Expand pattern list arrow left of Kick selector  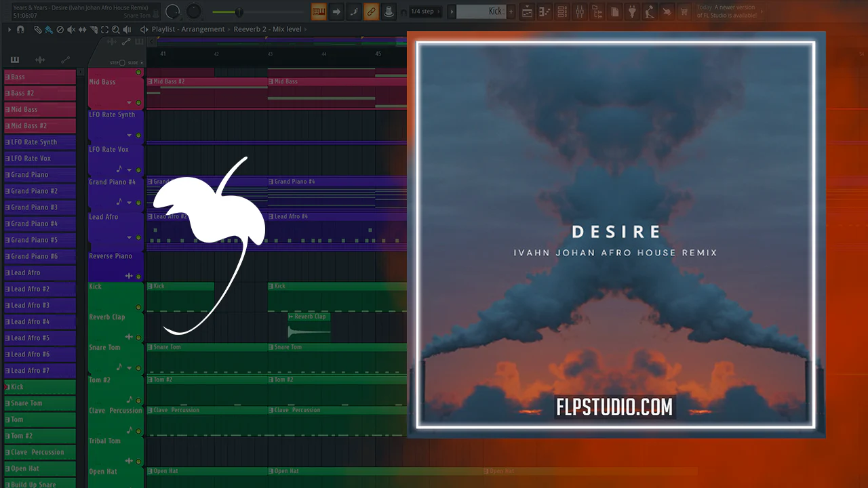coord(452,12)
